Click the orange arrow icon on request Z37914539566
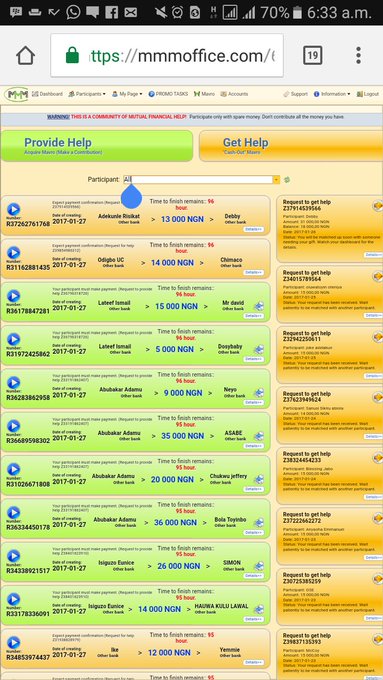 coord(377,206)
